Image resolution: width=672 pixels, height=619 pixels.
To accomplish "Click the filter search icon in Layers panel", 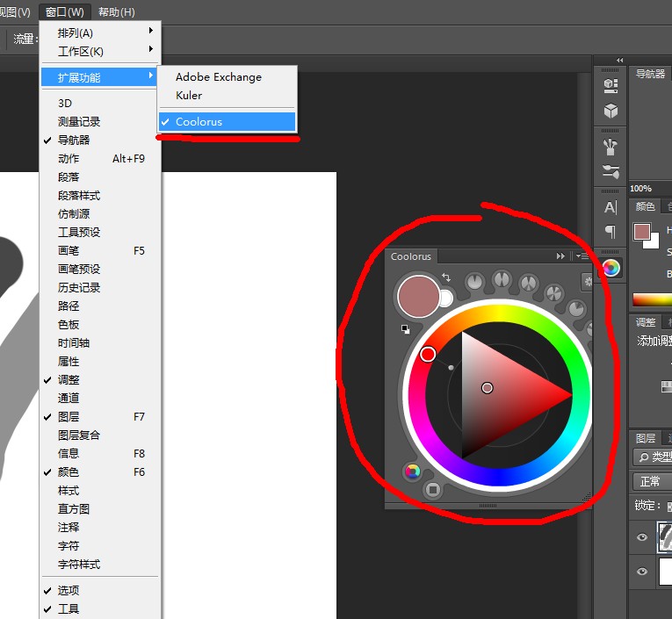I will click(643, 457).
